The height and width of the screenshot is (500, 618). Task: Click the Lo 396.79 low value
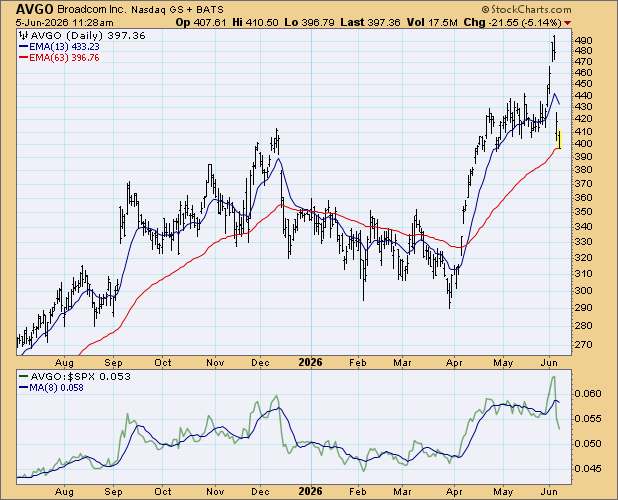(309, 22)
